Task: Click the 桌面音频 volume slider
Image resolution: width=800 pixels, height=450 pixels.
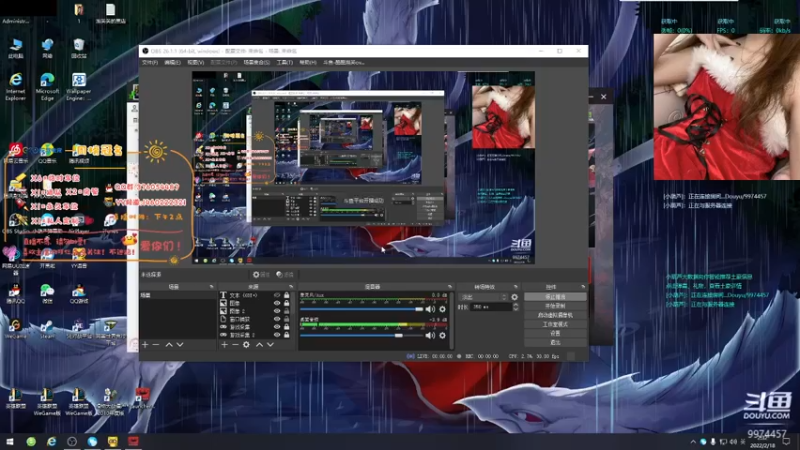Action: click(362, 335)
